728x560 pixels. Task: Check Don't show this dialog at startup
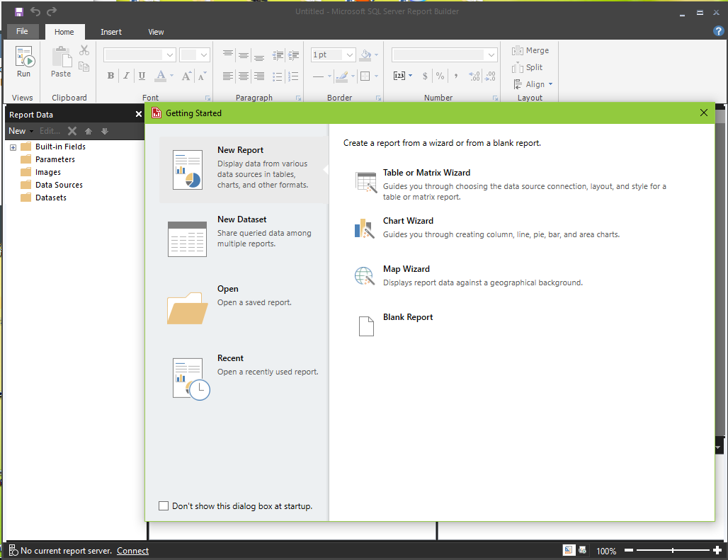coord(164,505)
